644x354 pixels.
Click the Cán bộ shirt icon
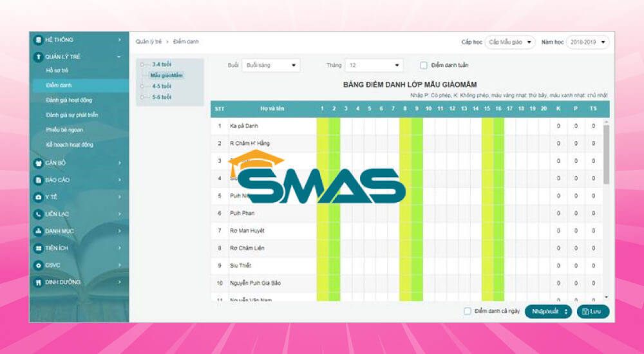(x=38, y=163)
